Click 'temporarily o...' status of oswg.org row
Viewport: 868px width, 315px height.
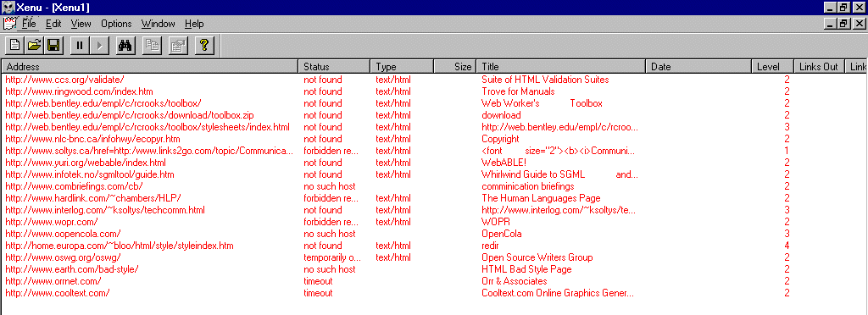(x=332, y=257)
